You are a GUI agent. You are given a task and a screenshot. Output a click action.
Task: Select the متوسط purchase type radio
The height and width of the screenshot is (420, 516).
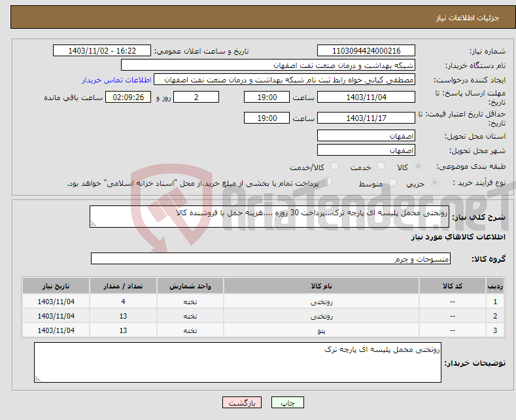click(x=392, y=182)
